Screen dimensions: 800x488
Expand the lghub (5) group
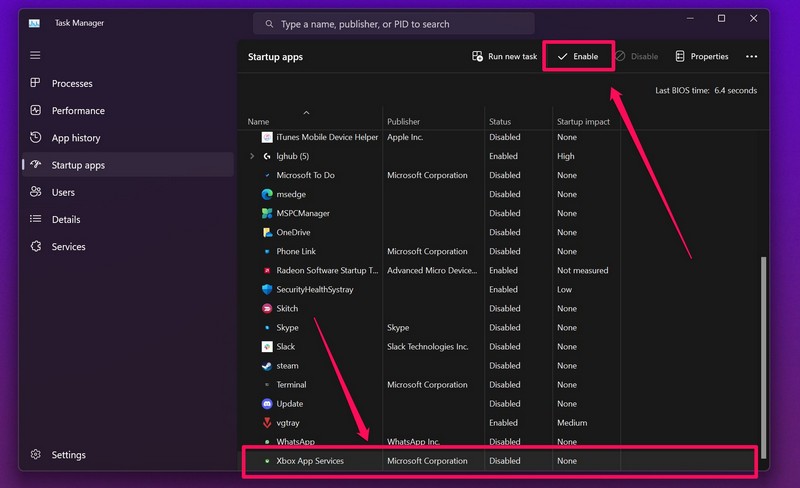pyautogui.click(x=252, y=157)
